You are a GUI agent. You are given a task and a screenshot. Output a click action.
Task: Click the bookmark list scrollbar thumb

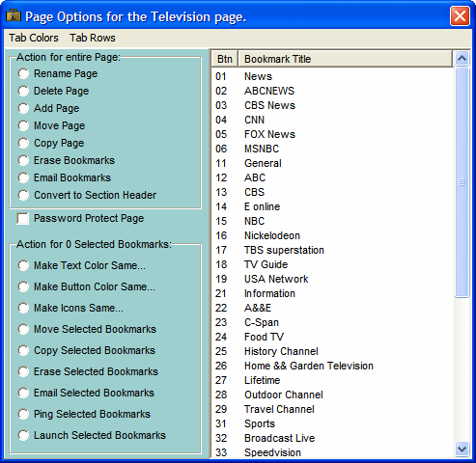(x=462, y=182)
